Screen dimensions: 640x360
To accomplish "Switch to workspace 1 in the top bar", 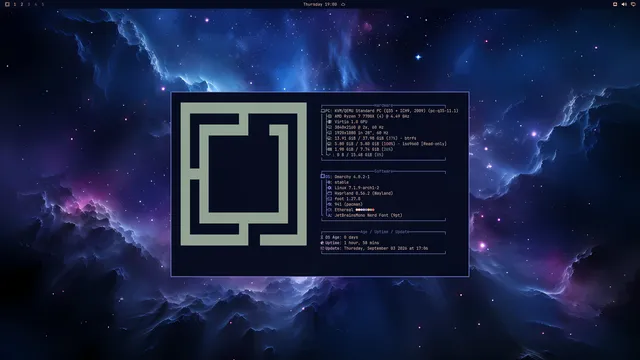I will 15,4.
